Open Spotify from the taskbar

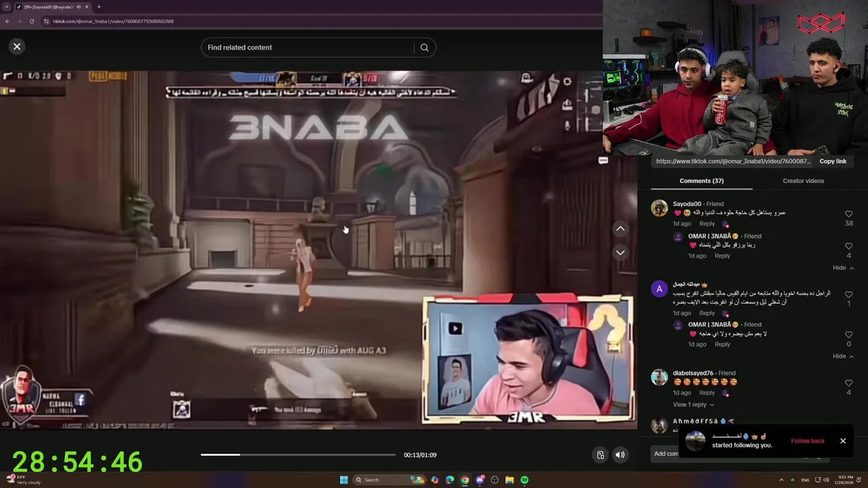(x=524, y=480)
